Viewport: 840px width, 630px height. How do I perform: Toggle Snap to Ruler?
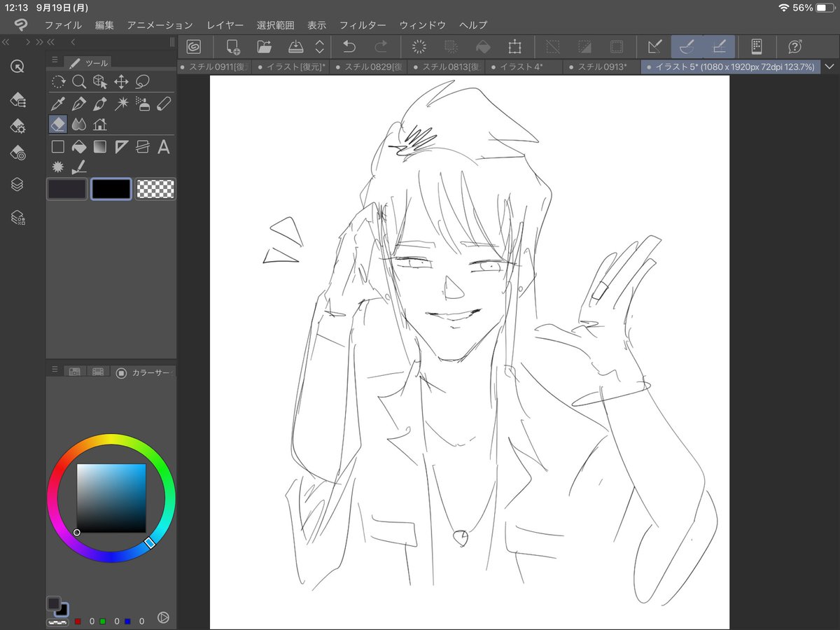pos(655,47)
